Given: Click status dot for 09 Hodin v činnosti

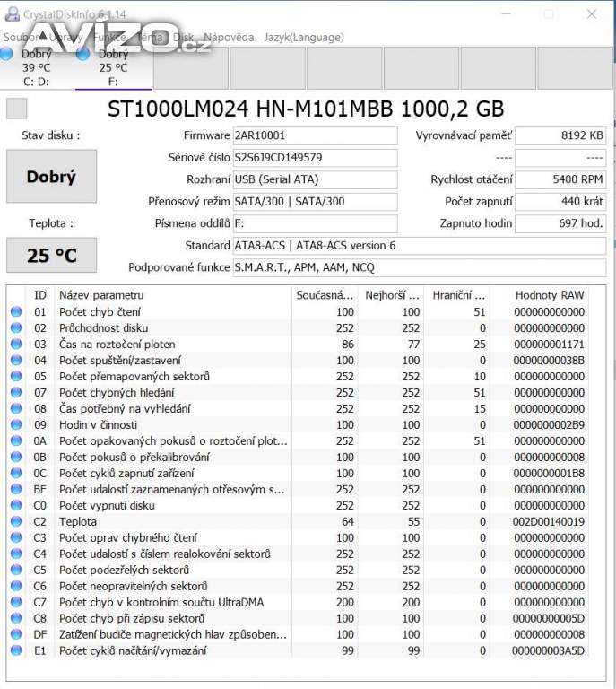Looking at the screenshot, I should [x=16, y=424].
